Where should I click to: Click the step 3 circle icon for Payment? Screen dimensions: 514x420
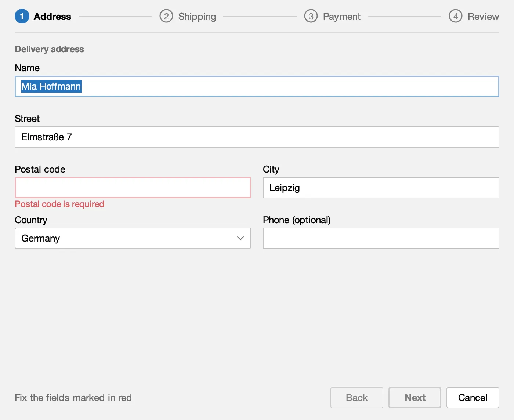311,16
